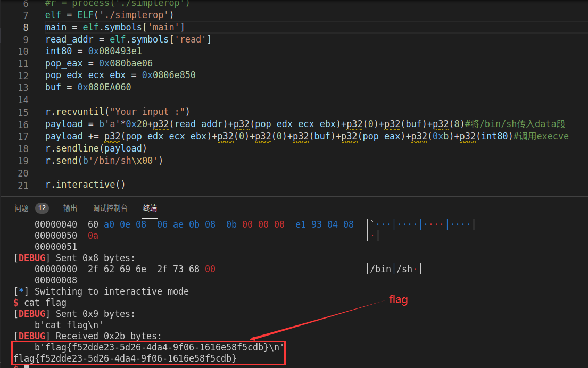Click the read_addr assignment line
The image size is (588, 368).
click(128, 39)
